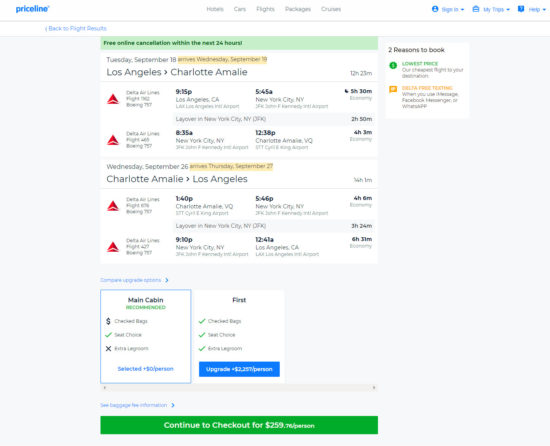
Task: Click checkmark next to First Seat Choice
Action: (202, 335)
